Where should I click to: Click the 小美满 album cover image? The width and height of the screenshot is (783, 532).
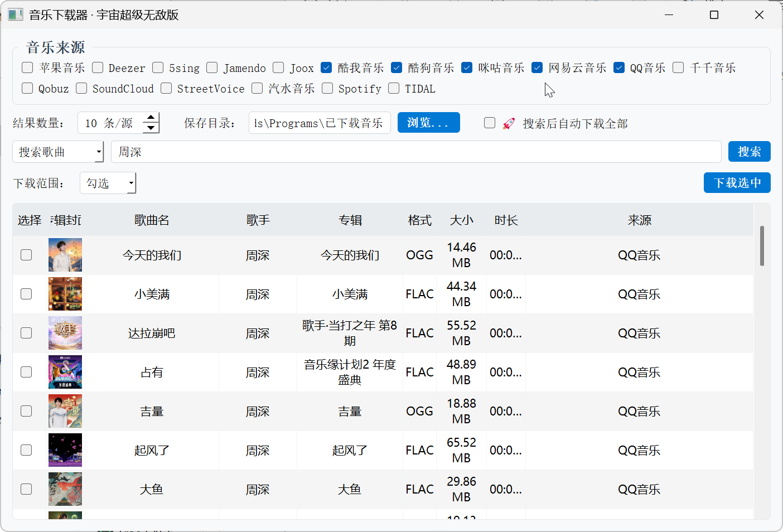[x=65, y=294]
